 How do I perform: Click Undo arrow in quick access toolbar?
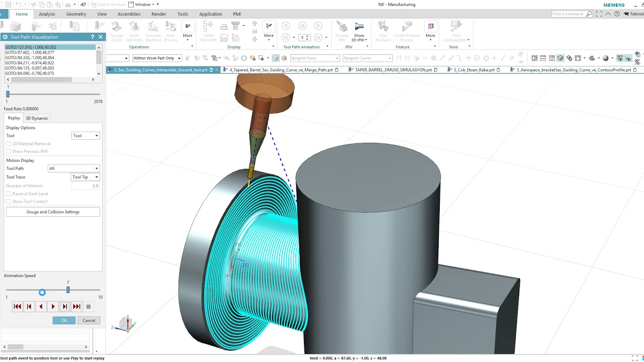click(19, 5)
